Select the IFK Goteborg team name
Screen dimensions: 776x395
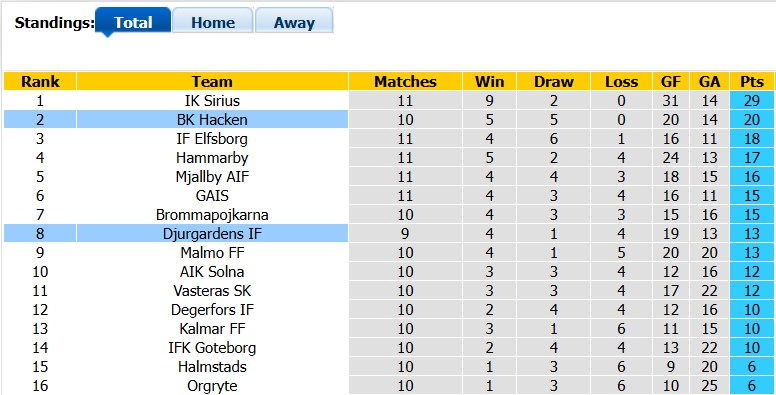coord(212,347)
